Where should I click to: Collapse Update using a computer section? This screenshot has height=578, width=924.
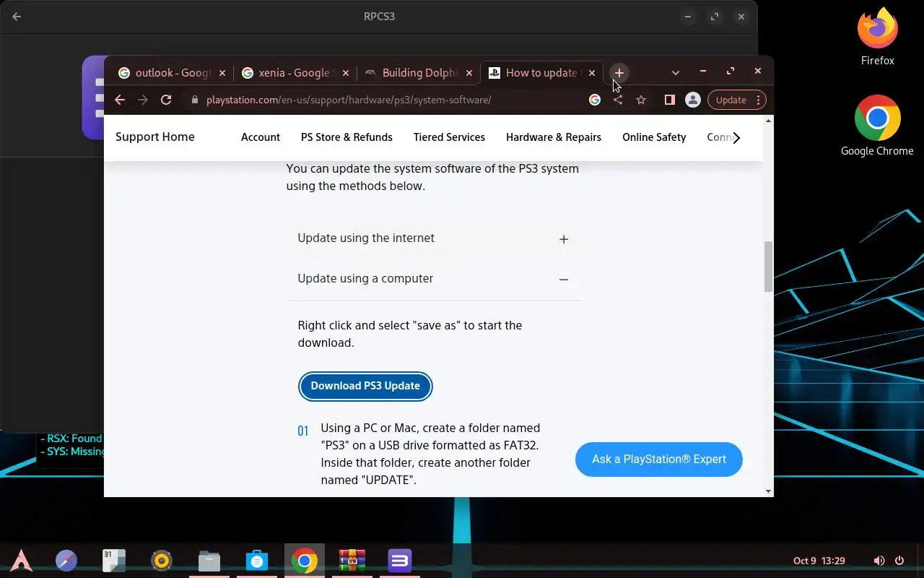434,279
